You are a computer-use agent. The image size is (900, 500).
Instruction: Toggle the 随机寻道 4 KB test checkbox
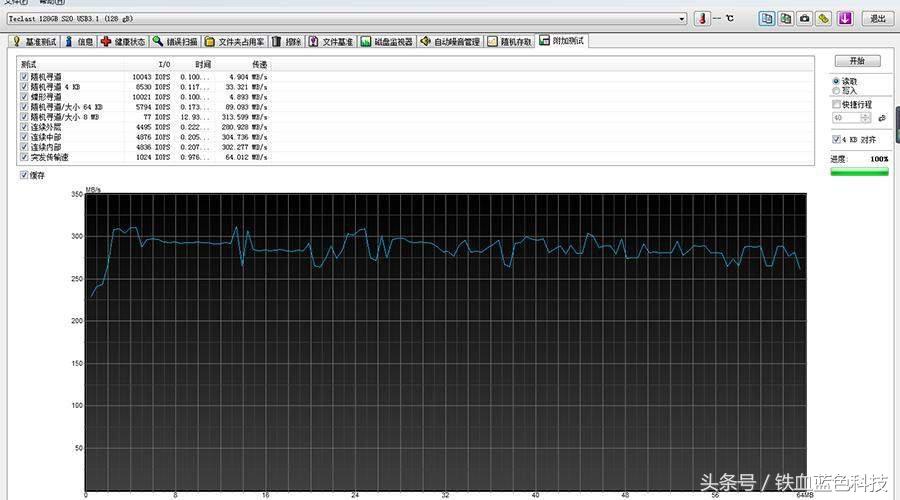[25, 87]
